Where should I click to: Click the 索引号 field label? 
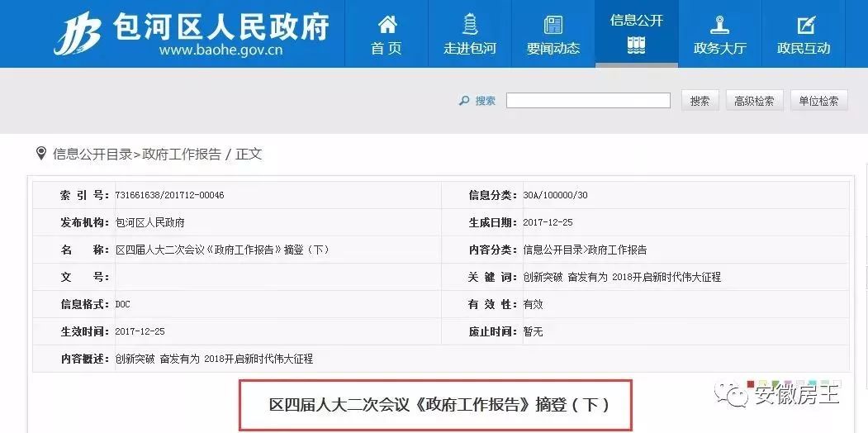85,195
